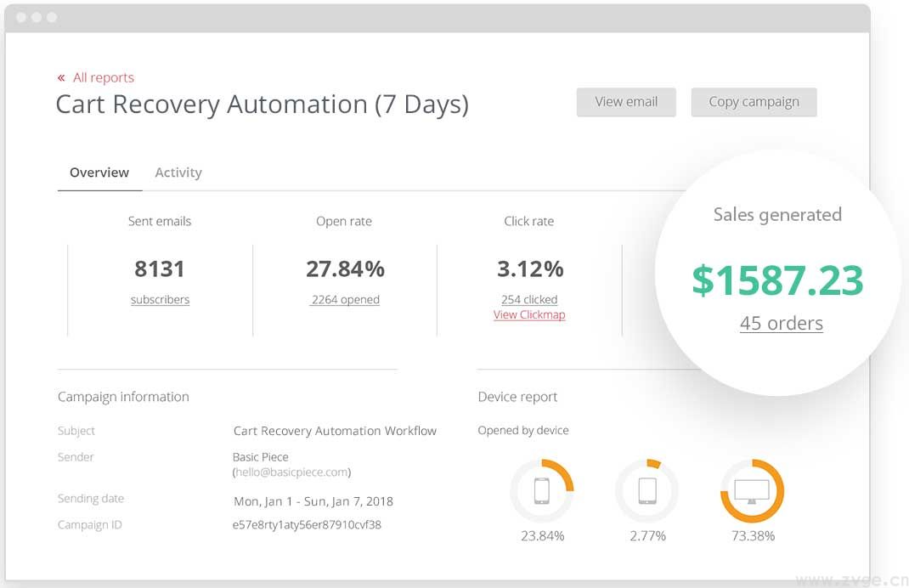The image size is (909, 588).
Task: Go back to All reports
Action: tap(103, 78)
